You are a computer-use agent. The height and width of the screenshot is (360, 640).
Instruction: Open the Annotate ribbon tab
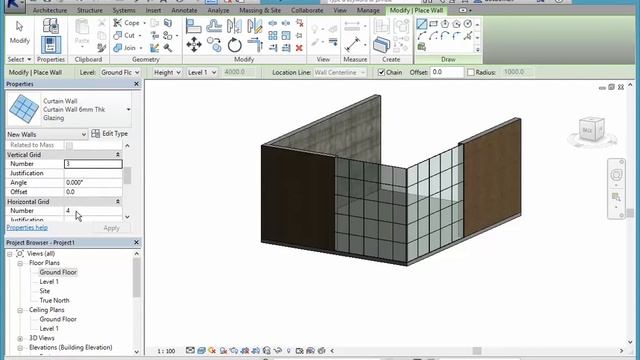(184, 10)
